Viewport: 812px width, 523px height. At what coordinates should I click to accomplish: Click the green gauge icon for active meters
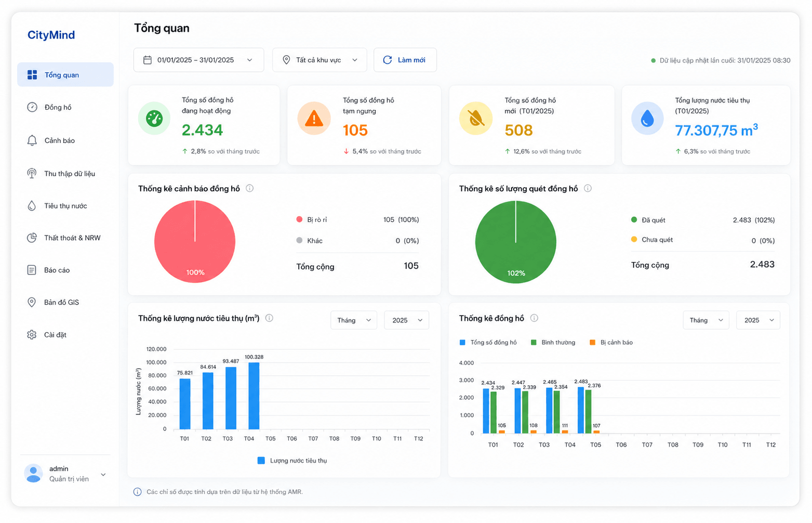(x=154, y=119)
